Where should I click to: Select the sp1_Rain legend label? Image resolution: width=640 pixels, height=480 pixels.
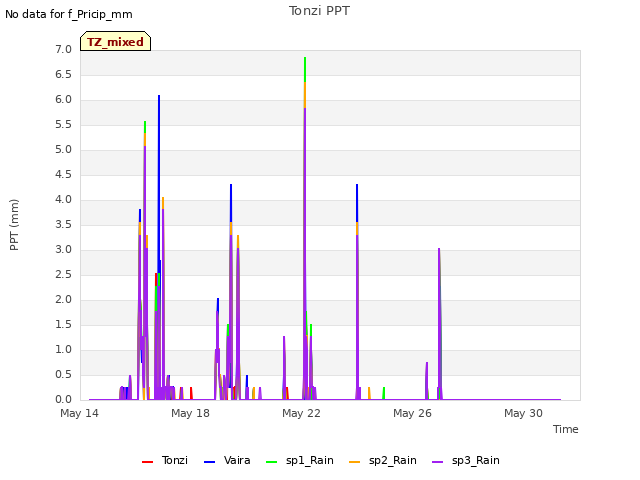point(309,460)
